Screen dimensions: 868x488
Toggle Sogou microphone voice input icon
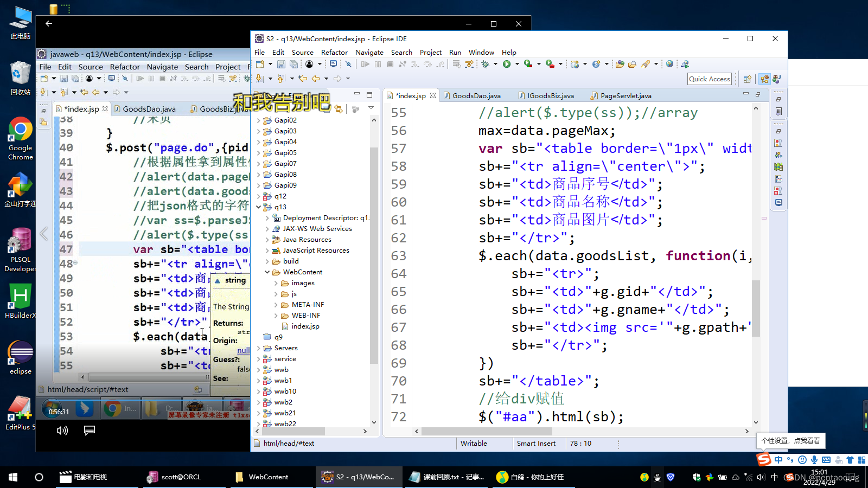(814, 460)
